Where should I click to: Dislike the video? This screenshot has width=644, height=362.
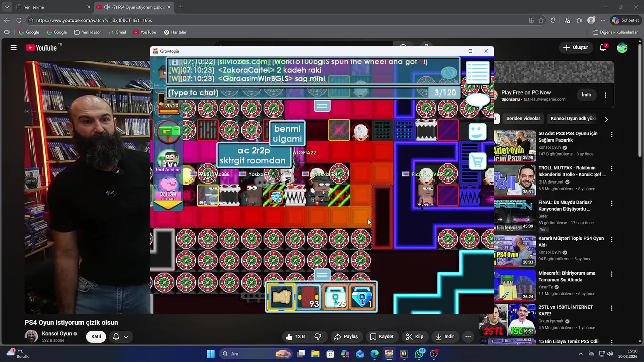318,337
